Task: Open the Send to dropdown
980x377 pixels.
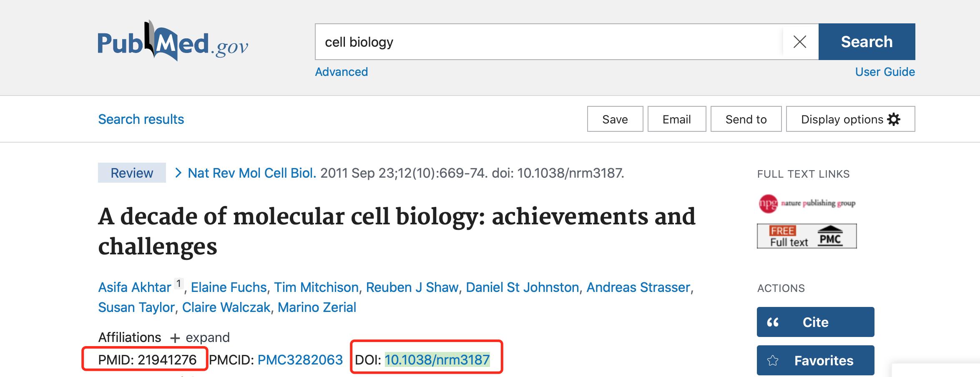Action: (746, 119)
